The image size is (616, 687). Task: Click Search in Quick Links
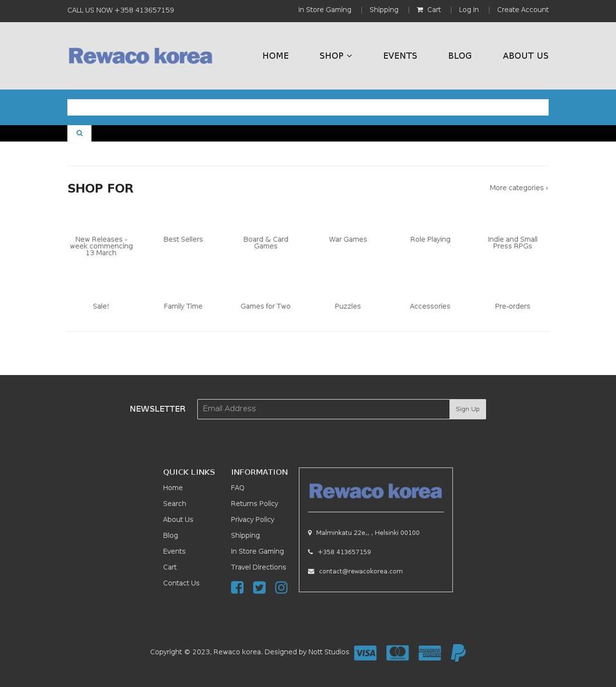pos(175,503)
